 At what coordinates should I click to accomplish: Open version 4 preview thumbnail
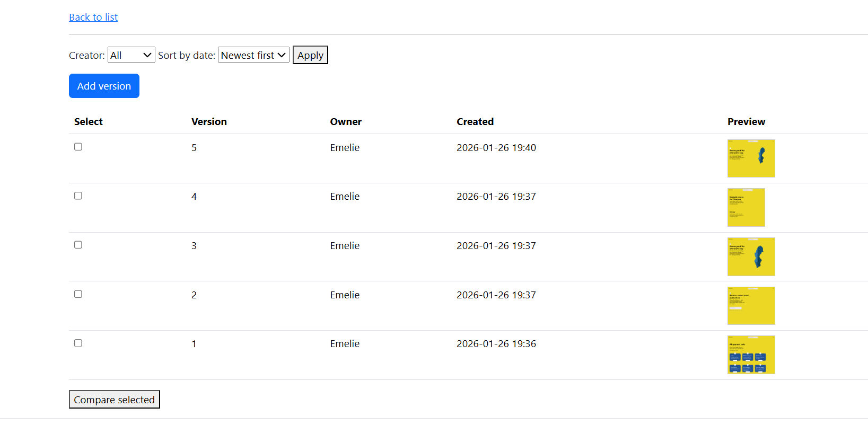[x=746, y=208]
